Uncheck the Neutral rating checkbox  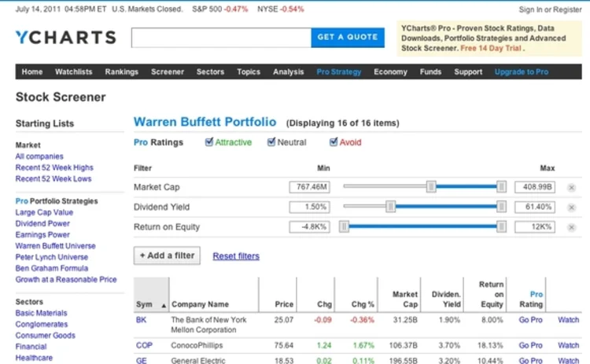[271, 142]
